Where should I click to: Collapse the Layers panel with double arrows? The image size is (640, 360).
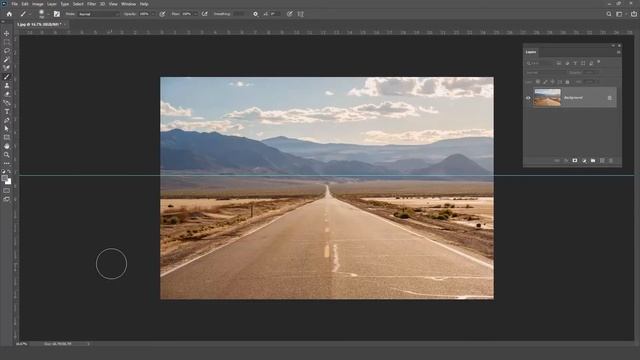coord(613,46)
